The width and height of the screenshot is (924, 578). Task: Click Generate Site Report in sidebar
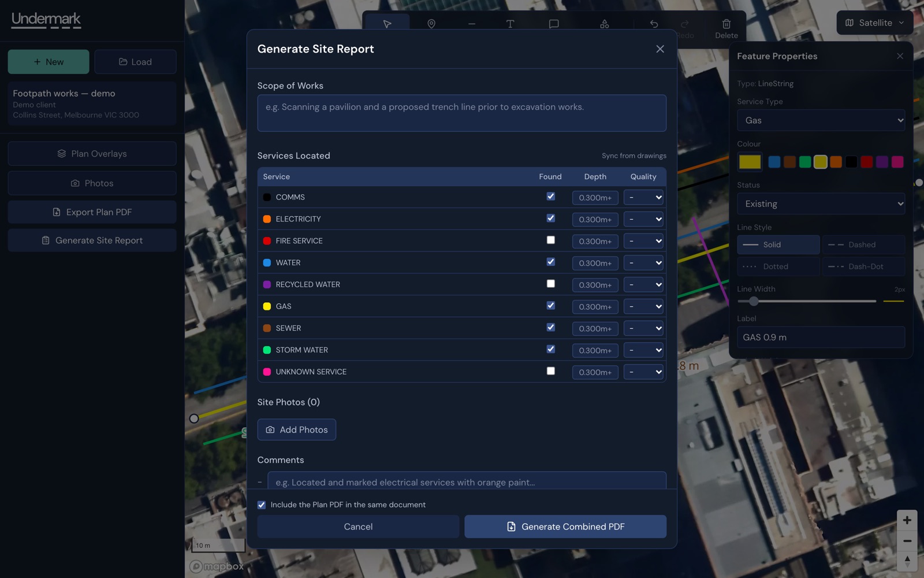pos(92,240)
